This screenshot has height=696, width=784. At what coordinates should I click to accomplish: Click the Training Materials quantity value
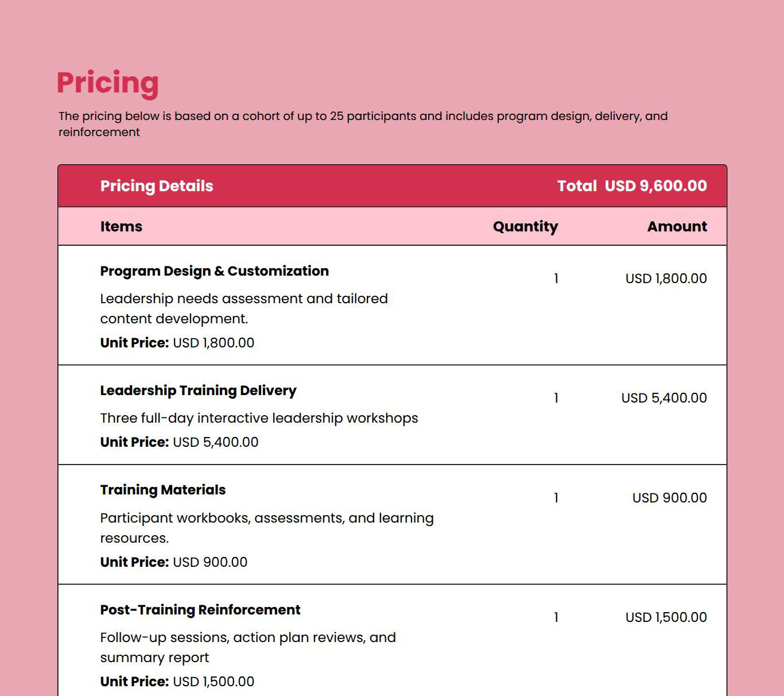click(x=556, y=498)
